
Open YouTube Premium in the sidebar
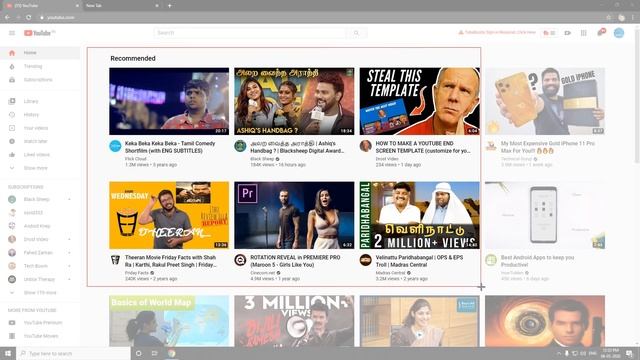40,322
